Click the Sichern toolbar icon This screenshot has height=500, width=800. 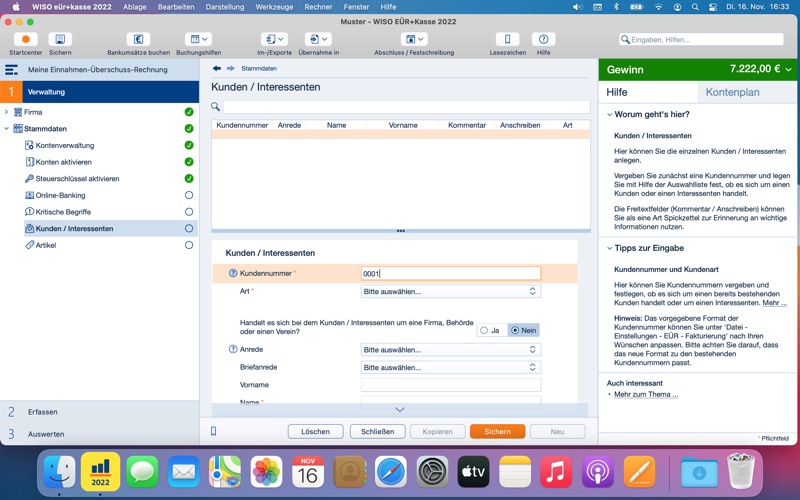click(60, 39)
